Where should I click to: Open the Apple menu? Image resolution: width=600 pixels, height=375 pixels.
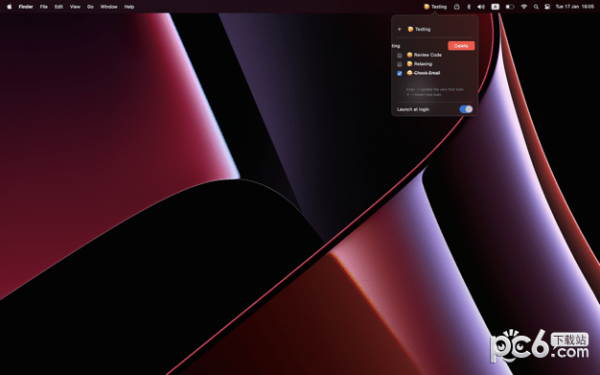(x=9, y=7)
